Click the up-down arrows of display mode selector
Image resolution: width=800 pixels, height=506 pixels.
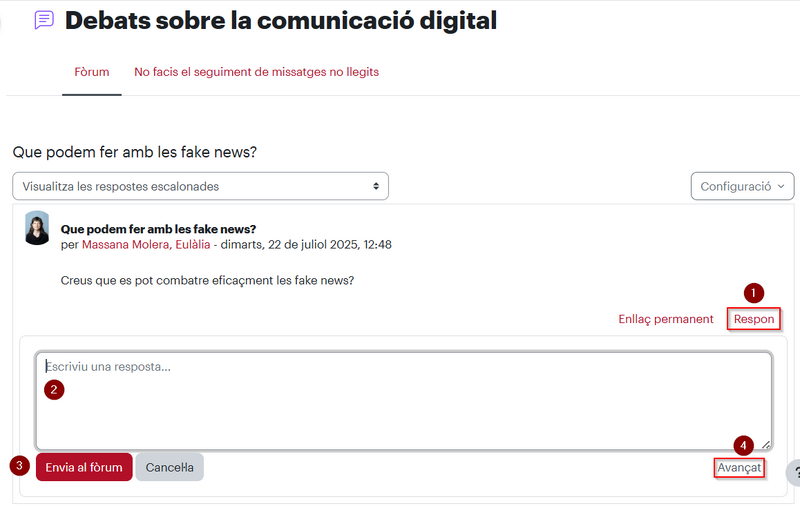pos(376,186)
